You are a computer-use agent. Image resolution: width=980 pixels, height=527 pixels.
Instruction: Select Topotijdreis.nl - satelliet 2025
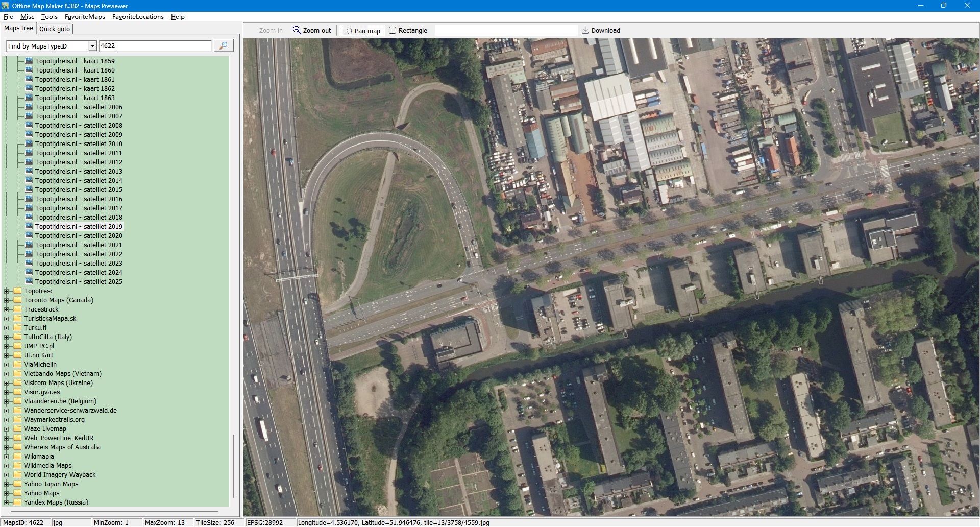(79, 282)
